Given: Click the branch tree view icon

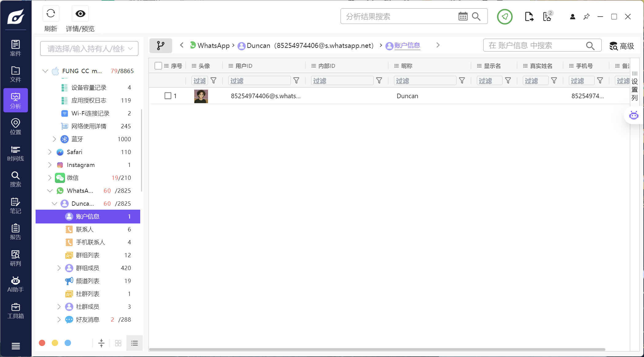Looking at the screenshot, I should tap(160, 46).
